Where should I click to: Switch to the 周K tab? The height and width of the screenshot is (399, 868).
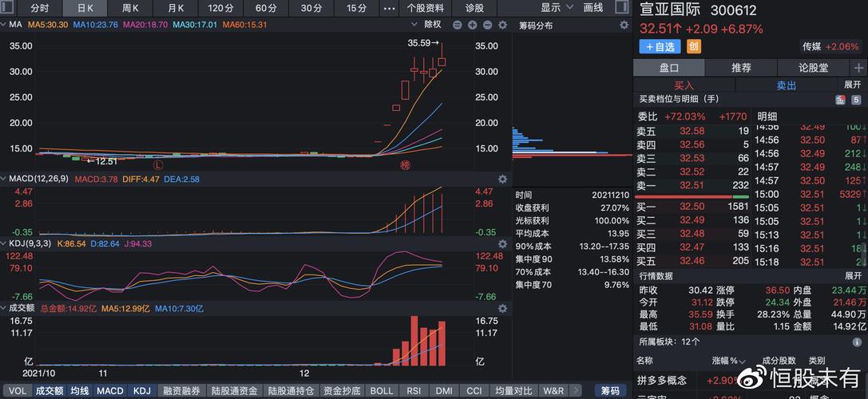[x=130, y=8]
